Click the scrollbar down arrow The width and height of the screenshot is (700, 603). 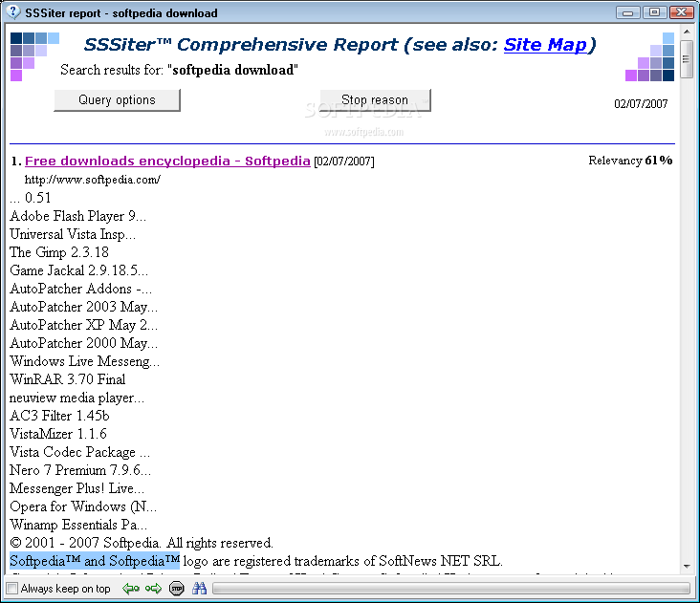(687, 567)
